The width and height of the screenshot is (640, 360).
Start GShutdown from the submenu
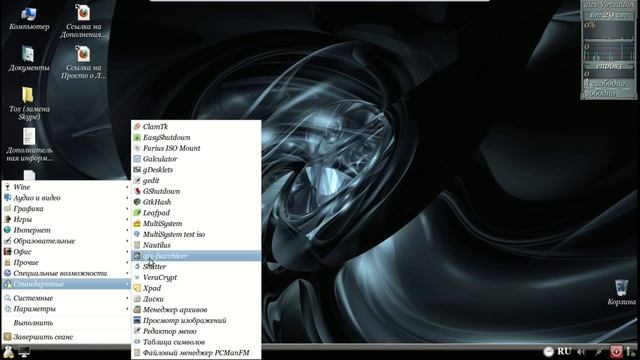pos(196,191)
